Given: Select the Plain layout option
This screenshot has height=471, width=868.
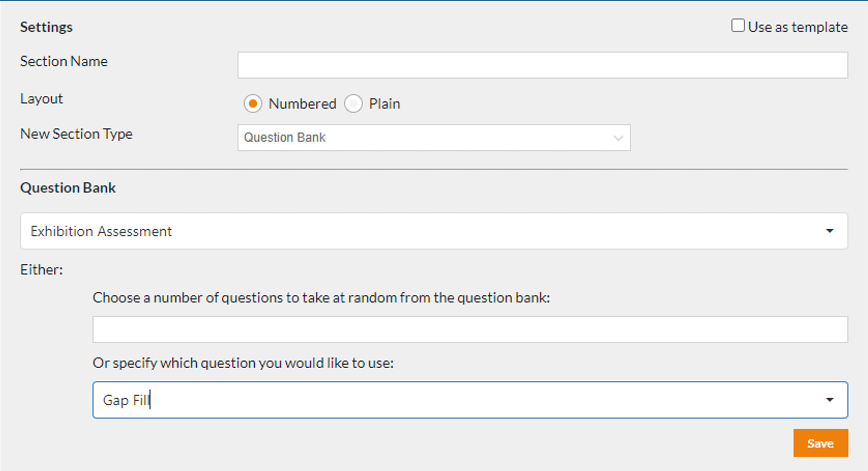Looking at the screenshot, I should [353, 104].
